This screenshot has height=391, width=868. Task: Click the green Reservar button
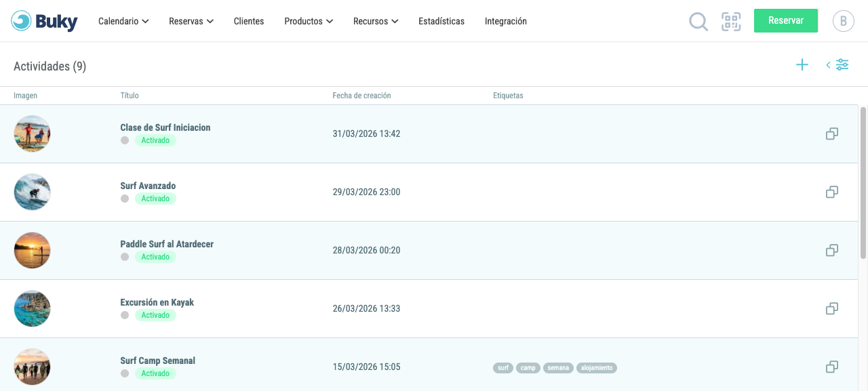click(786, 20)
